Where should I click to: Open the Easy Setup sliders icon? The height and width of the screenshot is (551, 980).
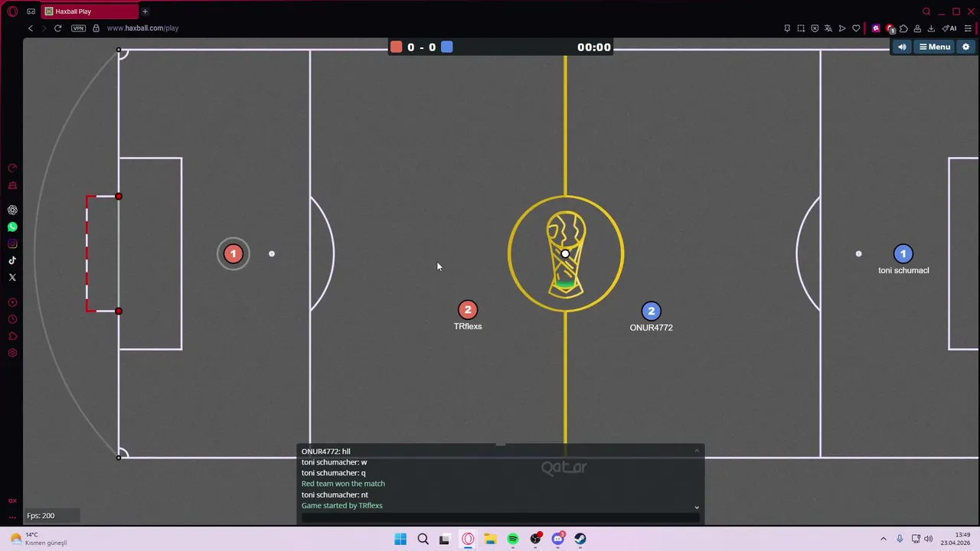coord(968,28)
